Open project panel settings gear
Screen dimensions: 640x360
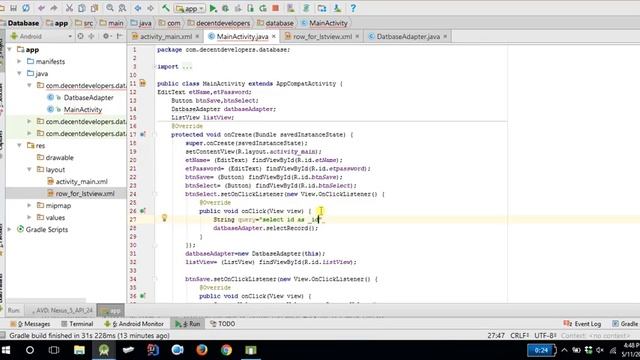106,36
